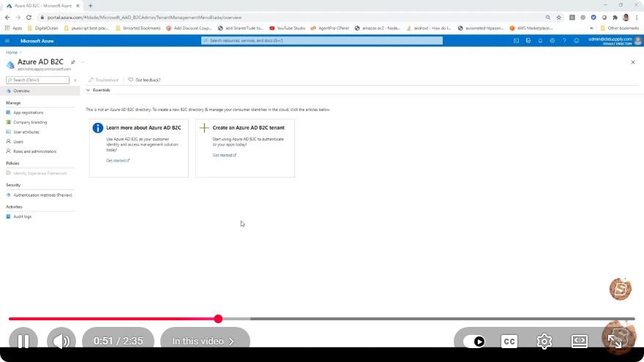
Task: Open directory and subscription filter icon
Action: (528, 41)
